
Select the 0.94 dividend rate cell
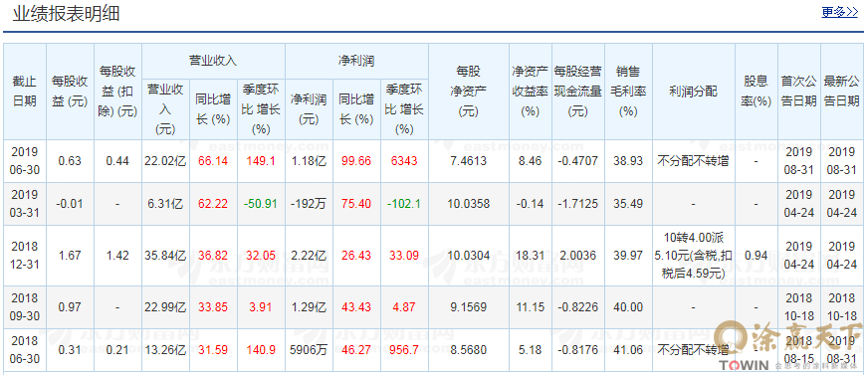tap(757, 256)
